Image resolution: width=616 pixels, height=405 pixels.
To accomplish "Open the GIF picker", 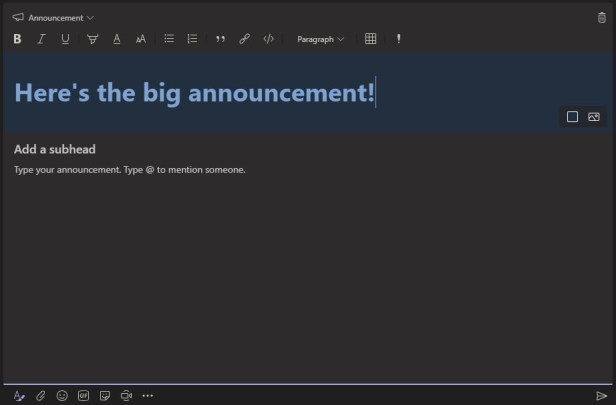I will click(x=83, y=396).
